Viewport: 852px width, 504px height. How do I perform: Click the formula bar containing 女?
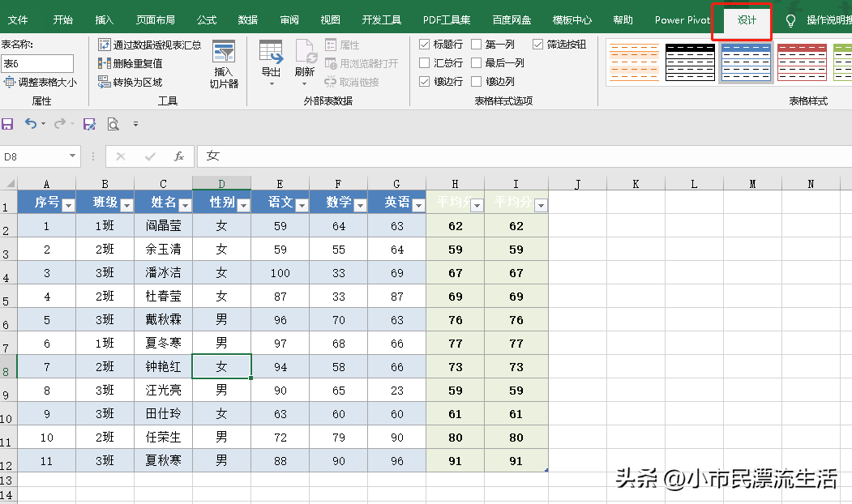524,156
